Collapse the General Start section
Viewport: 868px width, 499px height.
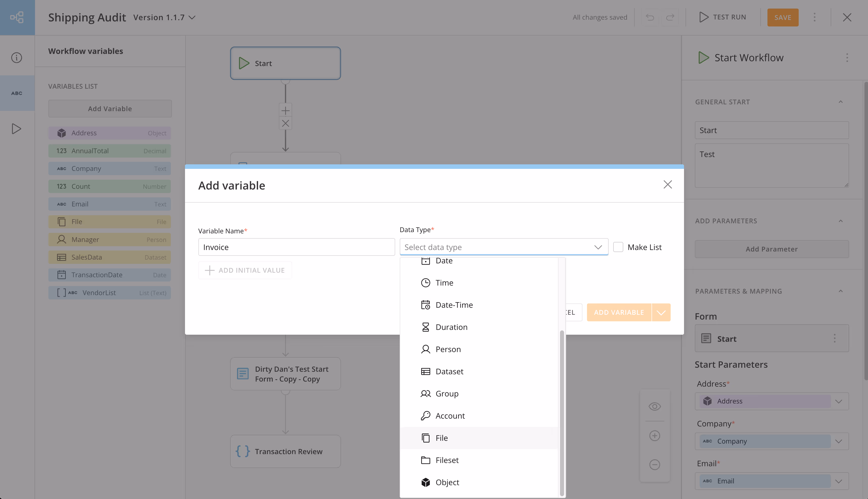841,102
